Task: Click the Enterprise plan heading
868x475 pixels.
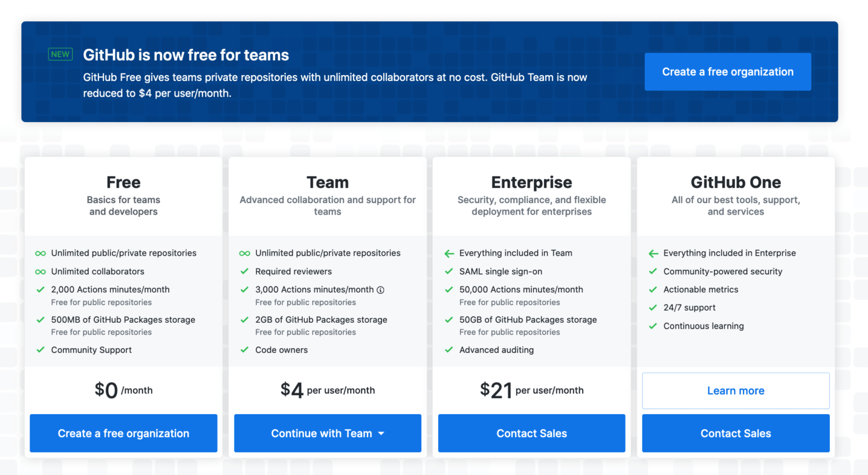Action: (532, 182)
